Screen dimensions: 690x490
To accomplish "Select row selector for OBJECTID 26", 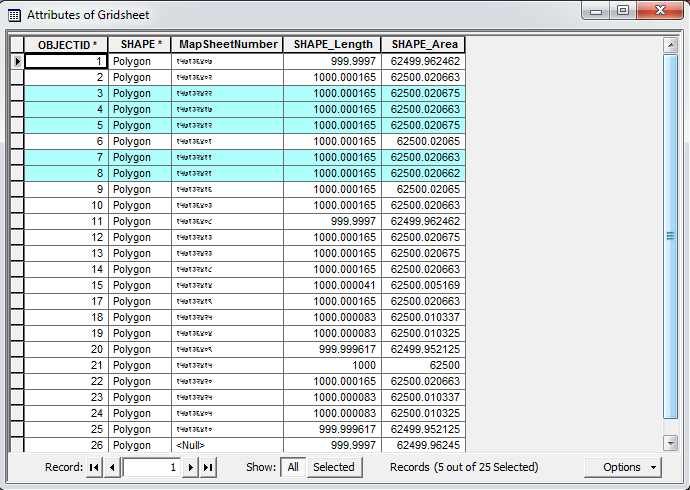I will click(17, 445).
